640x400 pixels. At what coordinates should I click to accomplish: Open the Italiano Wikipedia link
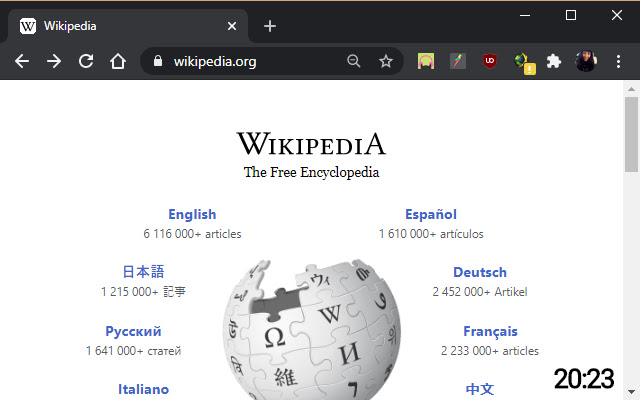143,389
